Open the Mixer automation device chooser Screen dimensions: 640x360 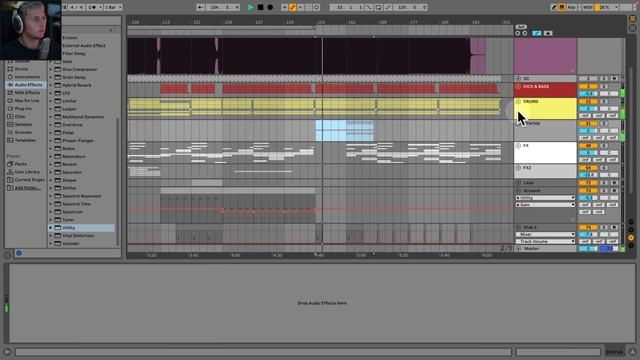click(x=545, y=234)
